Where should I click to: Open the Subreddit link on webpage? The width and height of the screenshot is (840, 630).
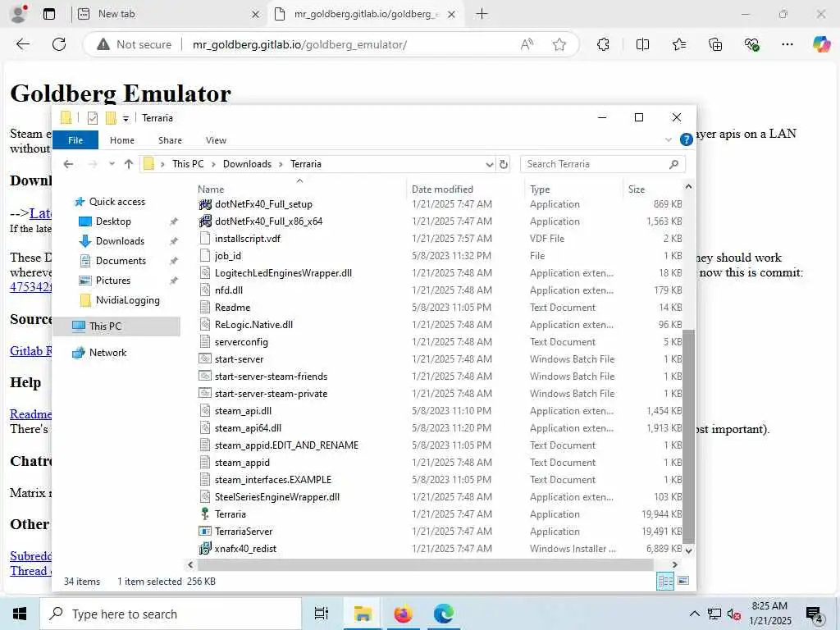point(30,556)
